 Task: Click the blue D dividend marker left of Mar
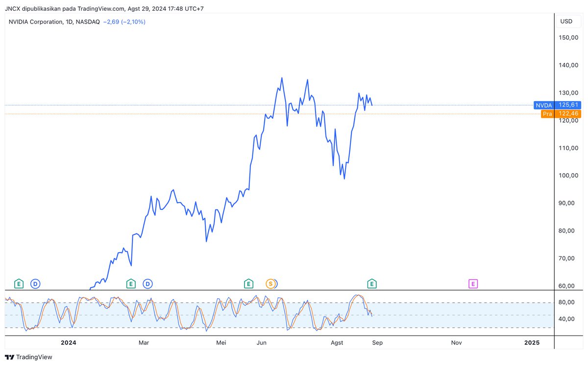pyautogui.click(x=147, y=283)
